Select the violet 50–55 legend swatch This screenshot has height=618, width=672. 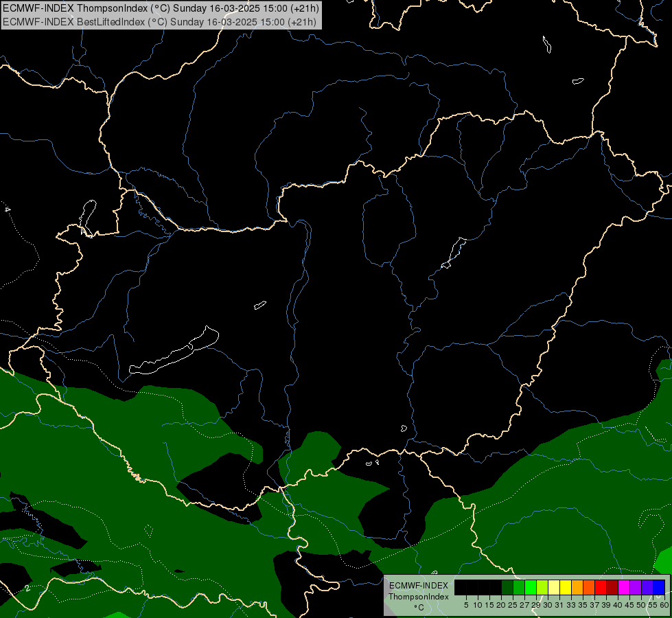(647, 587)
